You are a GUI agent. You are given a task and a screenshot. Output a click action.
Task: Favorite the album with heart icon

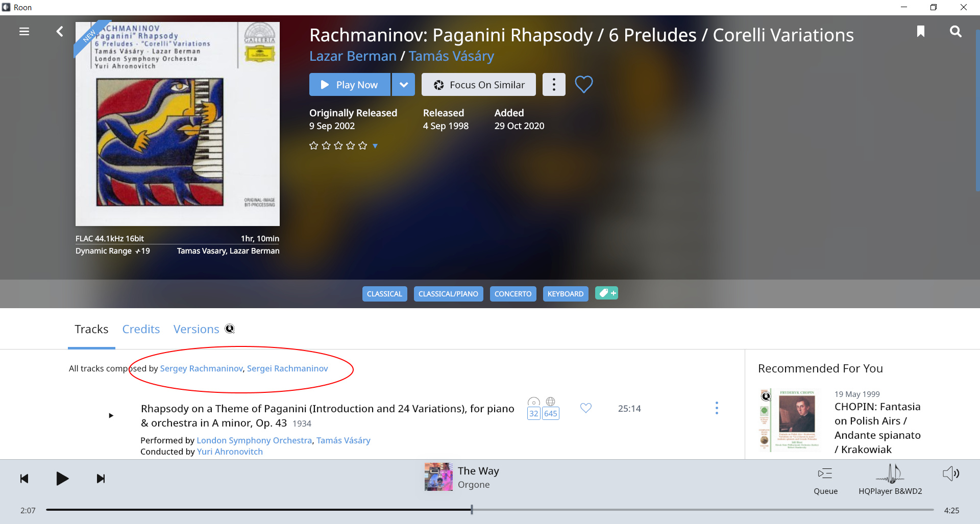[584, 84]
